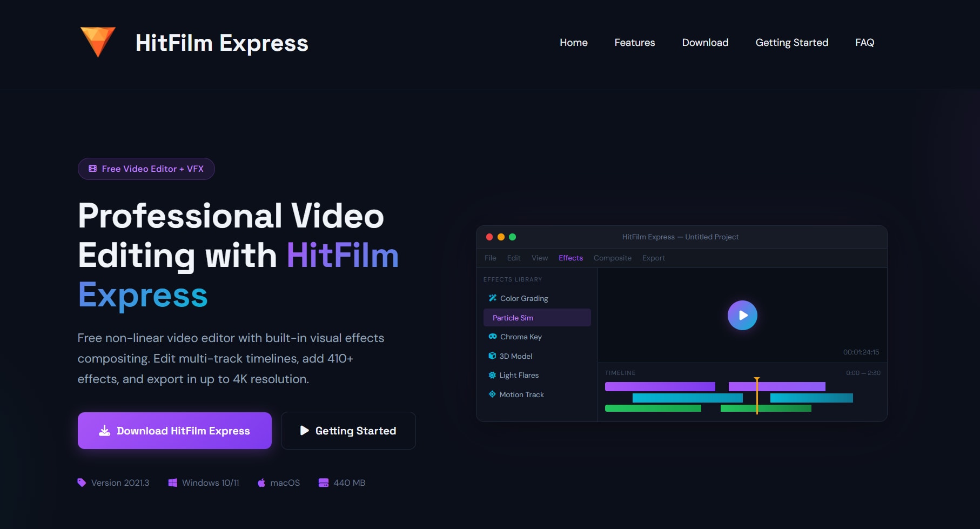The width and height of the screenshot is (980, 529).
Task: Click the green maximize dot in the mock window
Action: click(513, 237)
